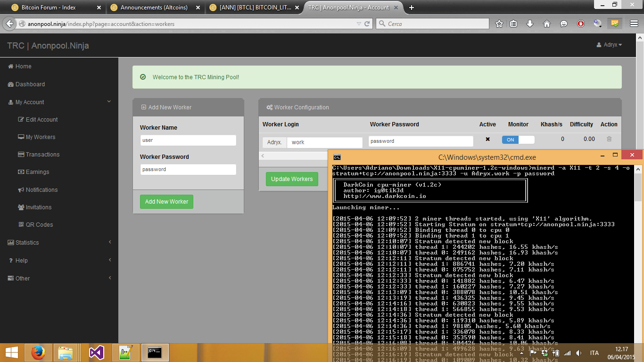Screen dimensions: 644x362
Task: Click the Worker Configuration password field
Action: (x=421, y=141)
